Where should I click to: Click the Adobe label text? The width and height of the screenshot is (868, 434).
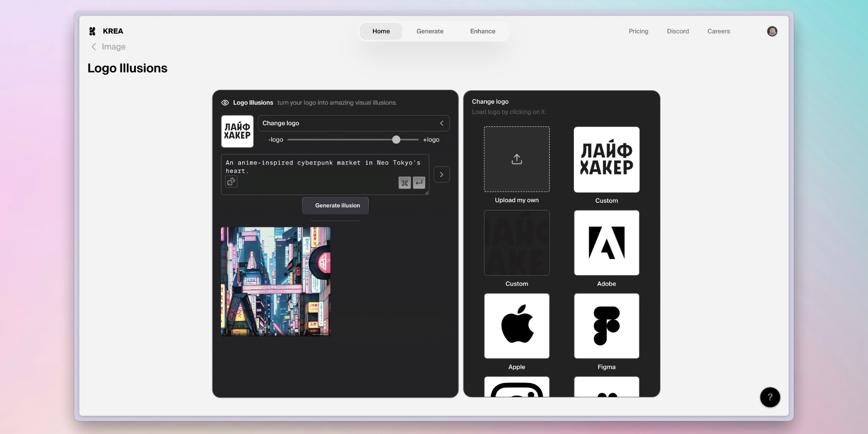607,284
